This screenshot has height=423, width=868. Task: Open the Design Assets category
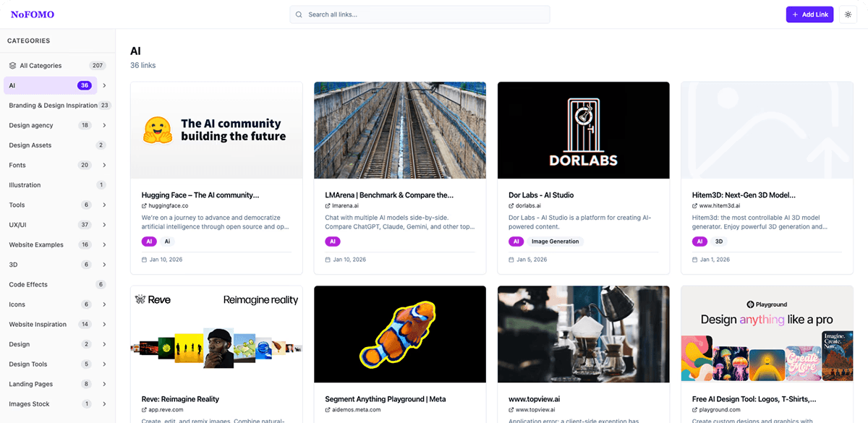tap(58, 145)
